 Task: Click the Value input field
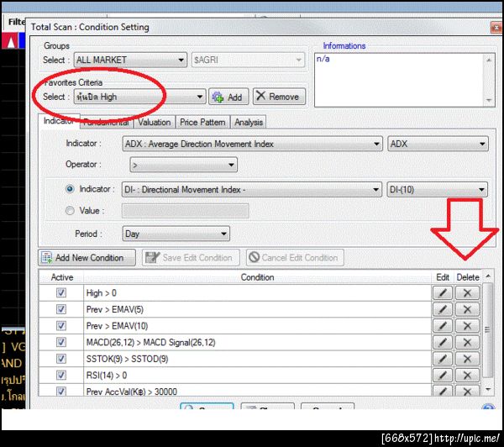[185, 211]
